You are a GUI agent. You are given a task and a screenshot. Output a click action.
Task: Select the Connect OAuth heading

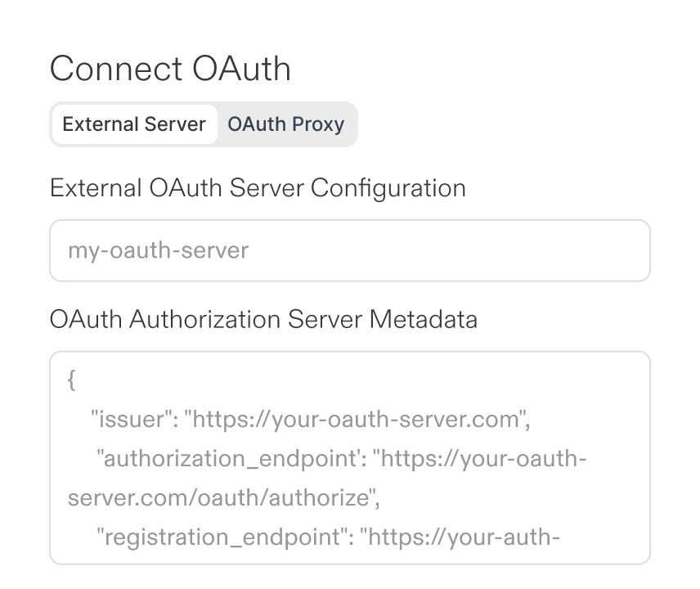170,69
